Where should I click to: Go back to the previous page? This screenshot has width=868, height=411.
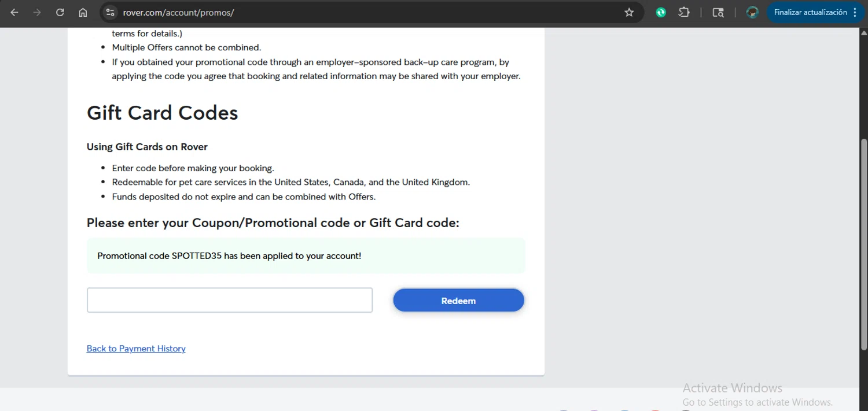pyautogui.click(x=14, y=12)
